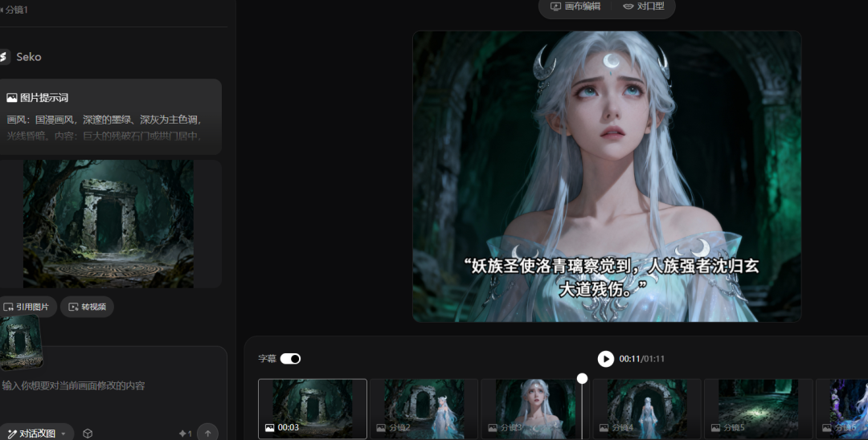
Task: Select the 分镜4 storyboard clip
Action: 647,409
